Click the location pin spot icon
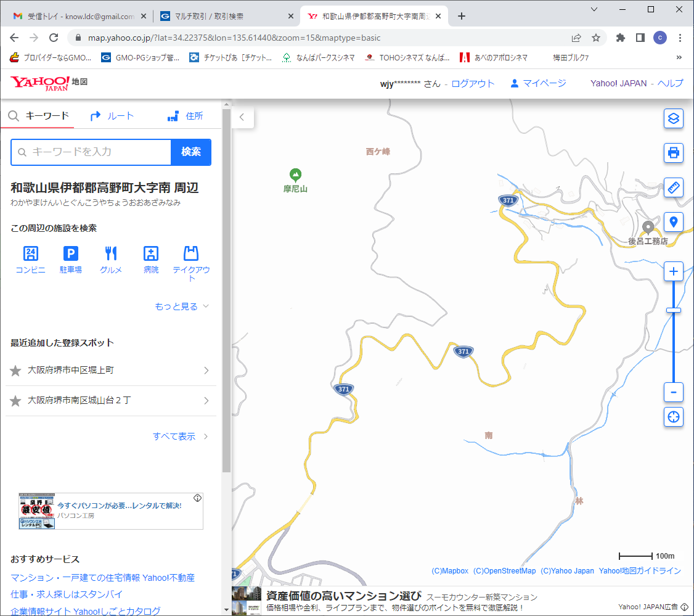 pyautogui.click(x=673, y=222)
